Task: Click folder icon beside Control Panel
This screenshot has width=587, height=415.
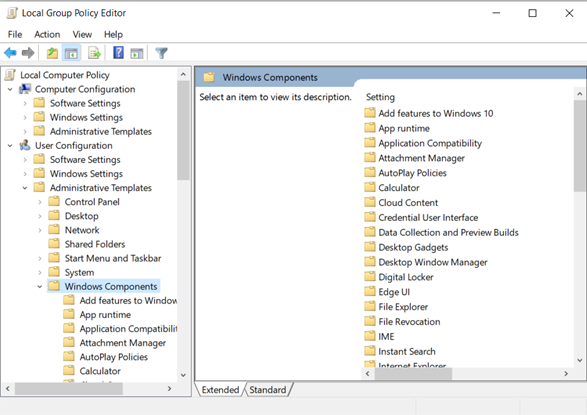Action: point(54,202)
